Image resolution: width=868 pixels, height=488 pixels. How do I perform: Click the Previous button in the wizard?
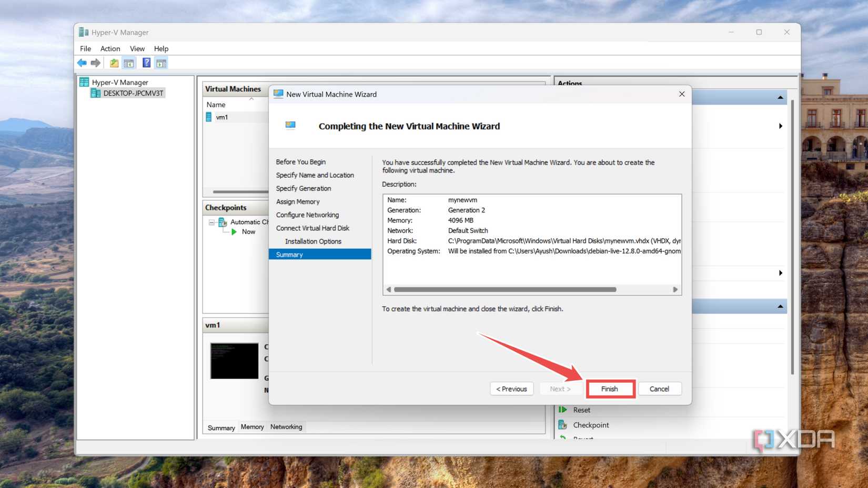click(x=511, y=389)
